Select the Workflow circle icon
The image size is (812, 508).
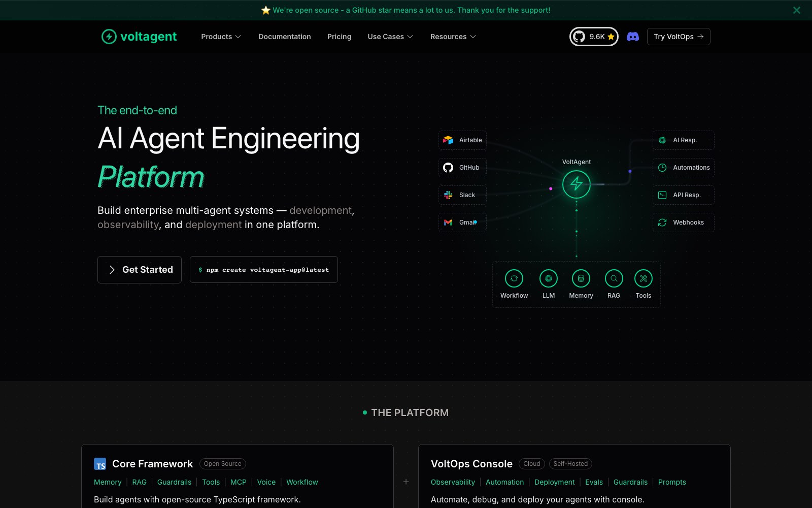click(514, 278)
